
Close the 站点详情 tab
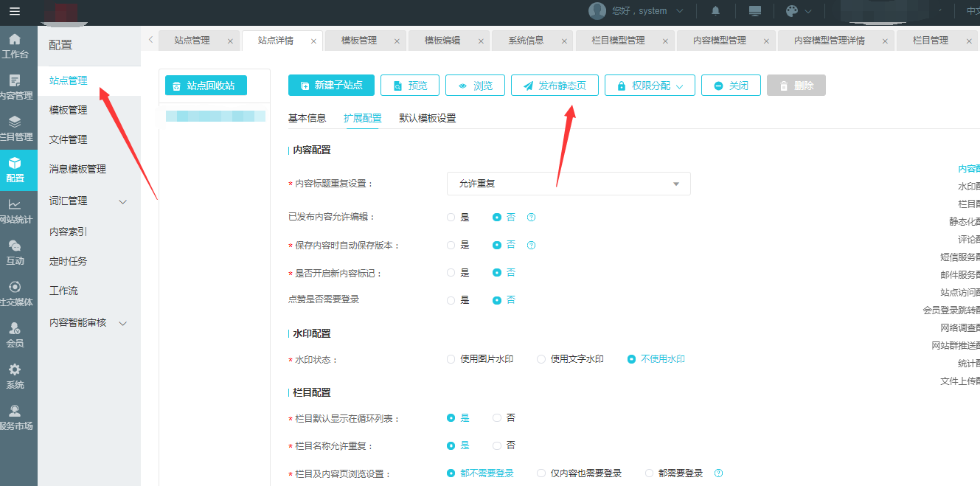click(x=313, y=41)
